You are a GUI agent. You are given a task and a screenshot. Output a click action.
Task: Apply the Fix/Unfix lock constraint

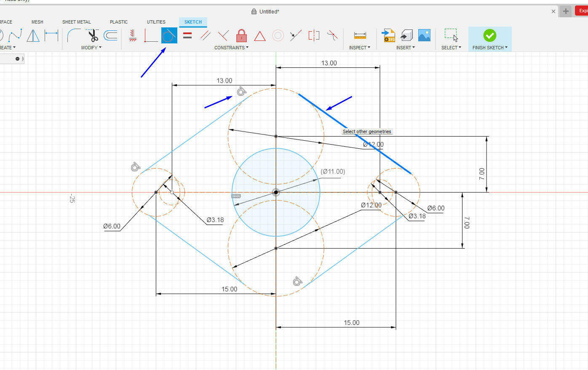click(x=241, y=35)
